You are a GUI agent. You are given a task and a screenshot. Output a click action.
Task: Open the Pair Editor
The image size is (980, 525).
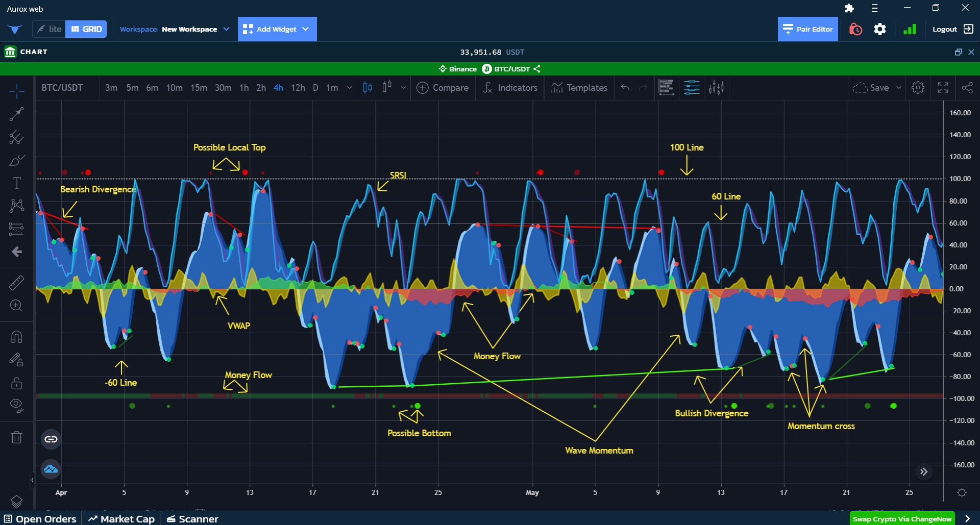click(807, 29)
